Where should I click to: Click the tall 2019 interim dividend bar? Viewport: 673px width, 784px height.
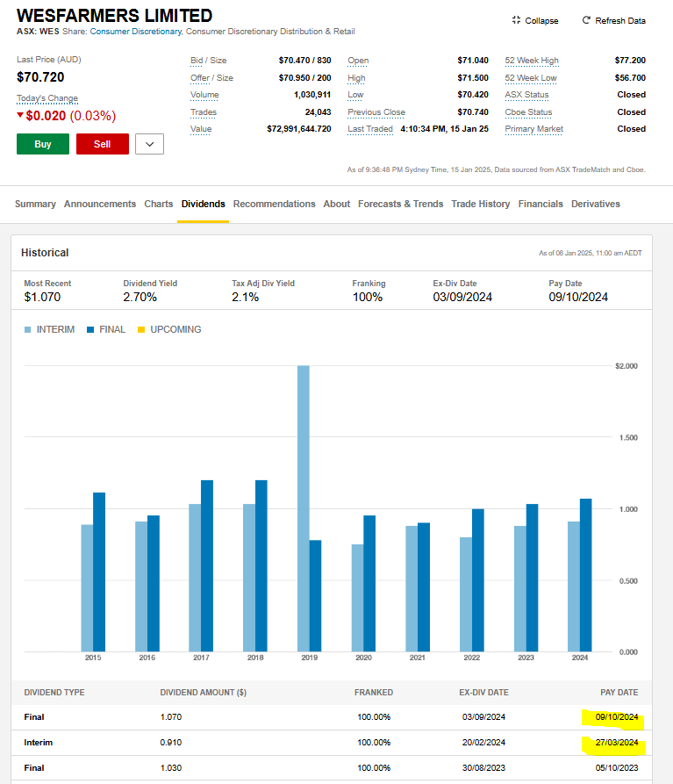[x=303, y=507]
